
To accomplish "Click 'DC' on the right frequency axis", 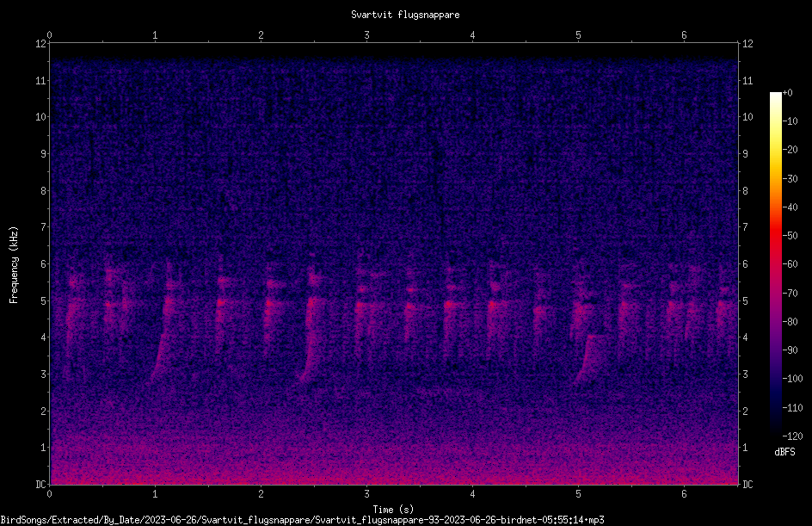I will coord(747,485).
